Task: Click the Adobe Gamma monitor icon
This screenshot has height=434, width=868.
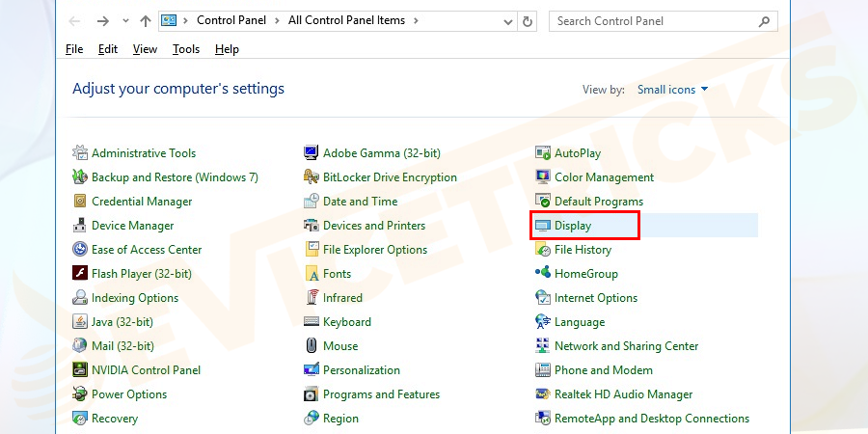Action: point(312,153)
